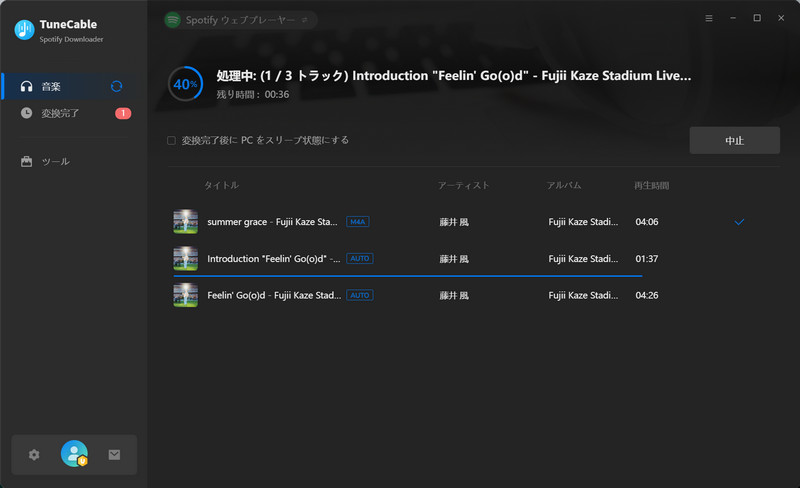The height and width of the screenshot is (488, 800).
Task: Click AUTO badge on Feelin' Go(o)d track
Action: (x=360, y=295)
